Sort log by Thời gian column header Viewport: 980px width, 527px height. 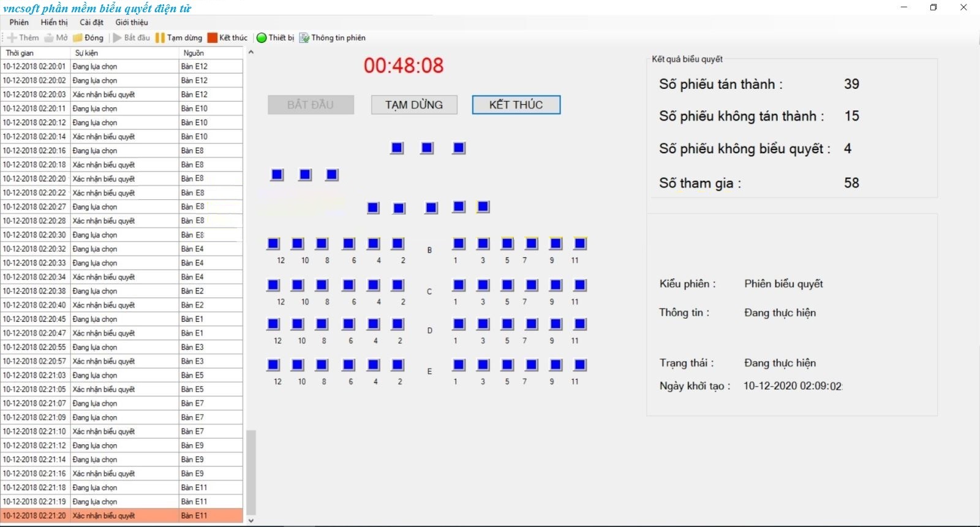(36, 53)
